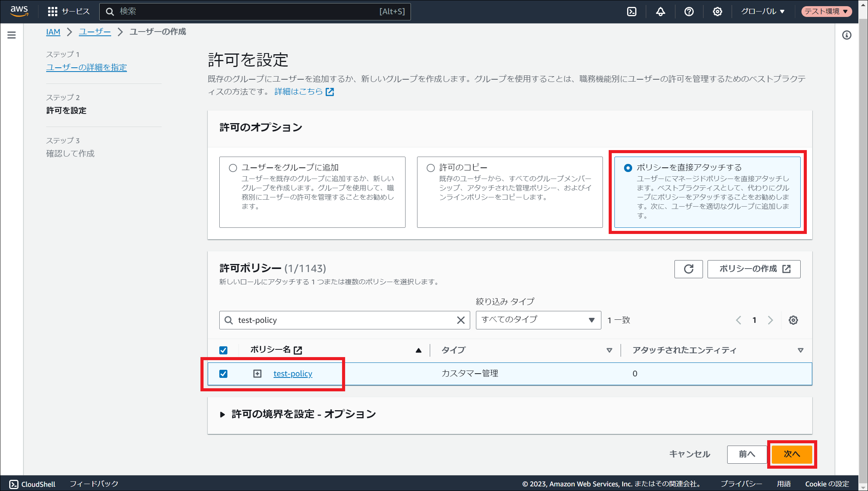Open the サービス menu
This screenshot has height=491, width=868.
[68, 12]
